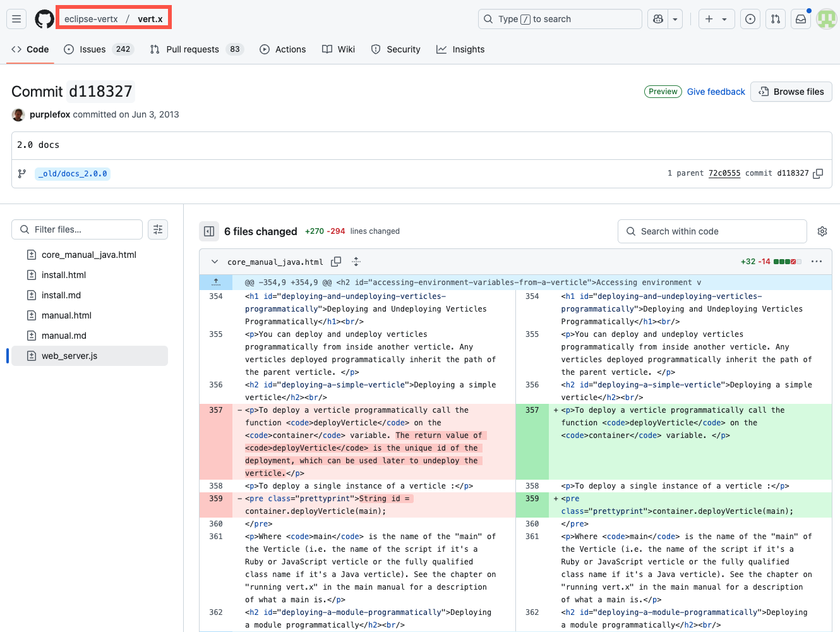
Task: Open the kebab menu for core_manual_java.html
Action: click(817, 261)
